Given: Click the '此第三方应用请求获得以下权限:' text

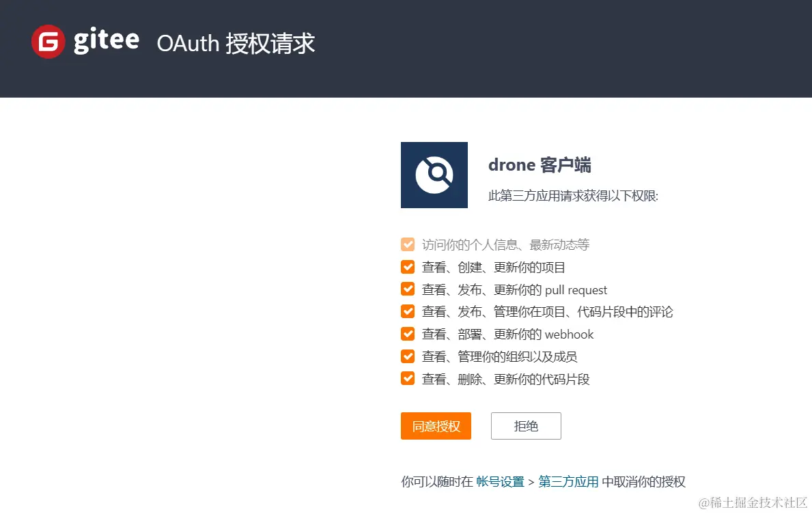Looking at the screenshot, I should pyautogui.click(x=573, y=196).
